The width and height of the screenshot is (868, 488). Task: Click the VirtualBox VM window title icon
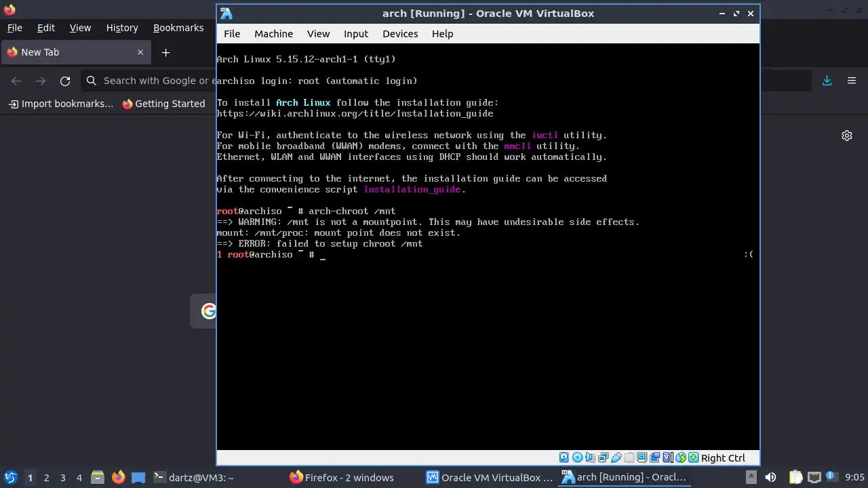click(226, 14)
